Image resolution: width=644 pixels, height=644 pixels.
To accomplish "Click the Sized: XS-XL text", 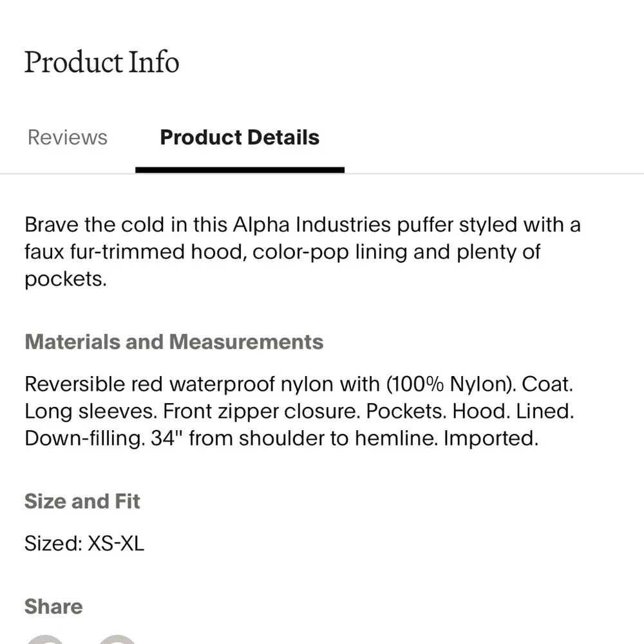I will pyautogui.click(x=84, y=544).
